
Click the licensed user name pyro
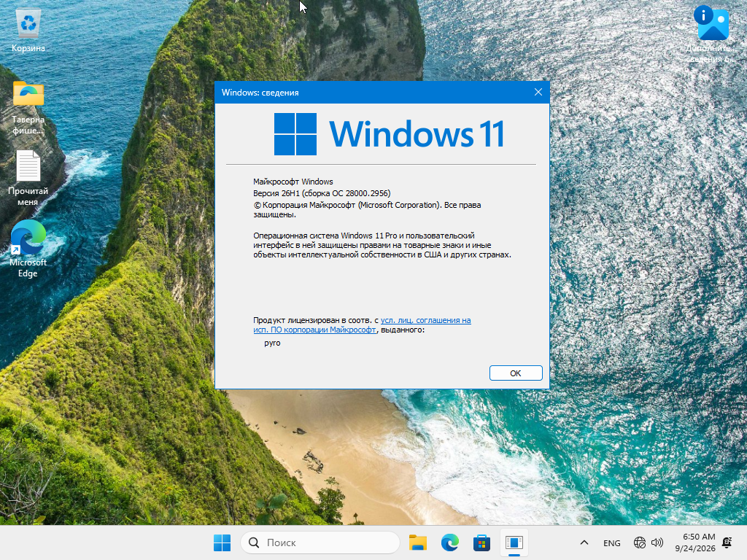272,343
